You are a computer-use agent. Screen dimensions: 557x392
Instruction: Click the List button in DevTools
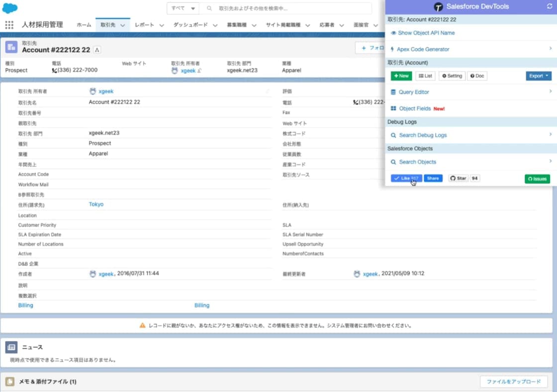tap(425, 76)
